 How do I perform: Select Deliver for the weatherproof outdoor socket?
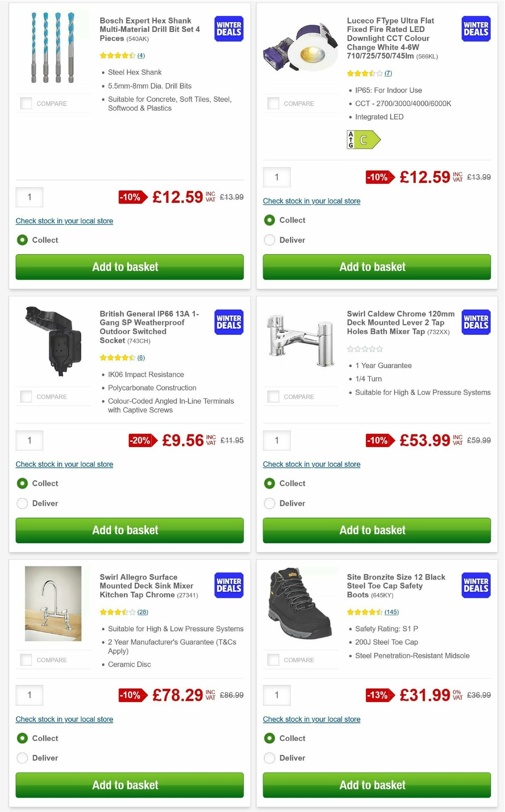coord(22,503)
